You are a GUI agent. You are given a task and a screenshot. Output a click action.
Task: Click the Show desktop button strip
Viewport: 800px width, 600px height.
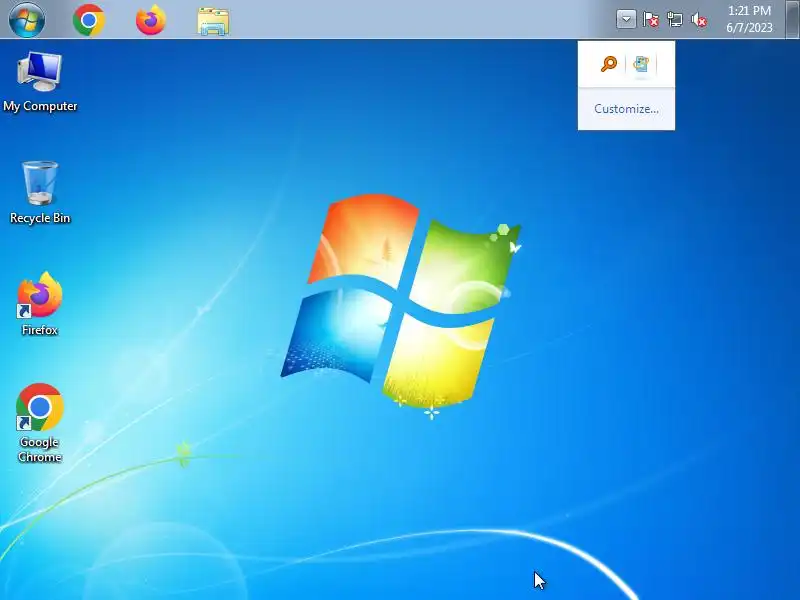click(793, 19)
